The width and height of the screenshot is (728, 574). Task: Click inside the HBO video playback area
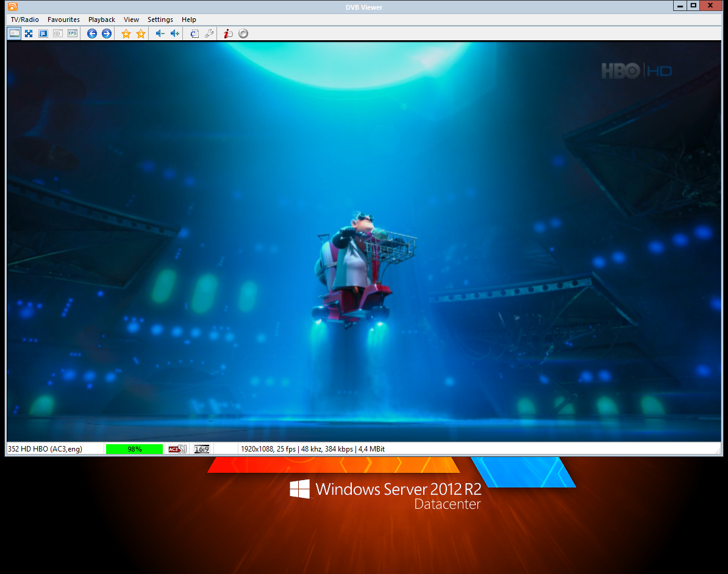click(x=363, y=241)
